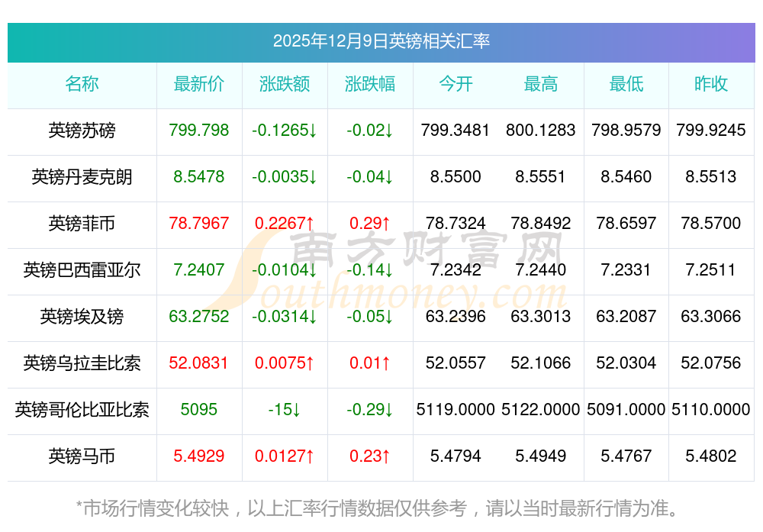
Task: Select the 英镑乌拉圭比索 row name
Action: pos(82,363)
